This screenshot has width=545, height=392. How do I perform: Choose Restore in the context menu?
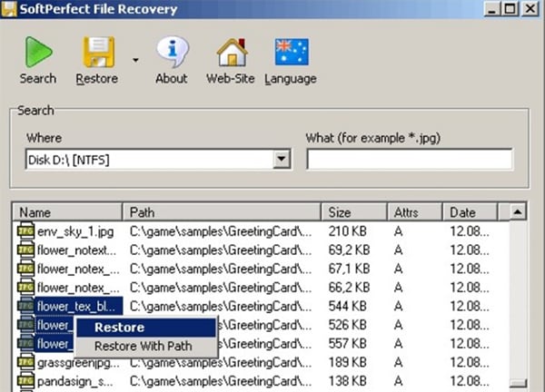tap(146, 328)
